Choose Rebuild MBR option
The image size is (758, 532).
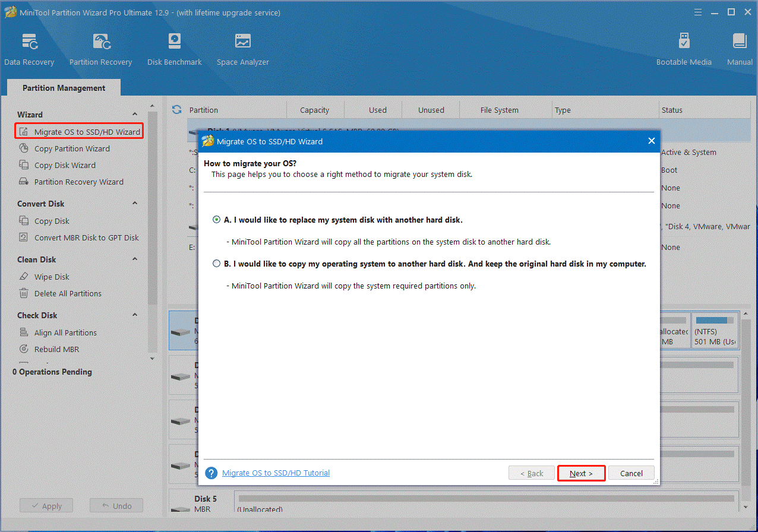(56, 349)
